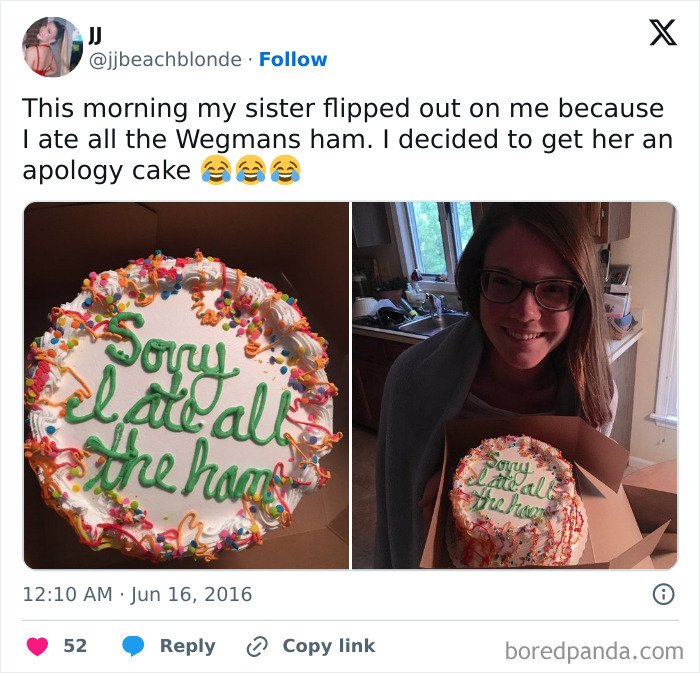Click the boredpanda.com watermark
This screenshot has width=700, height=673.
point(594,651)
